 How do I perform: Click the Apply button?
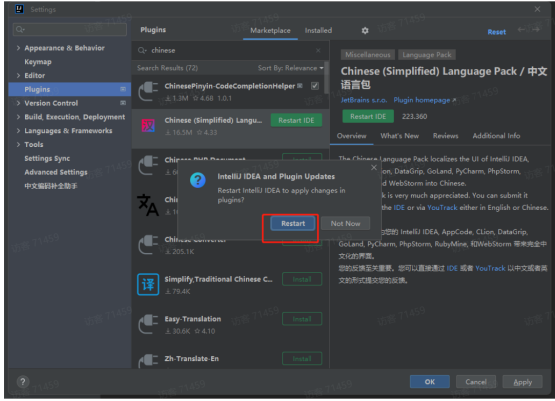[522, 382]
